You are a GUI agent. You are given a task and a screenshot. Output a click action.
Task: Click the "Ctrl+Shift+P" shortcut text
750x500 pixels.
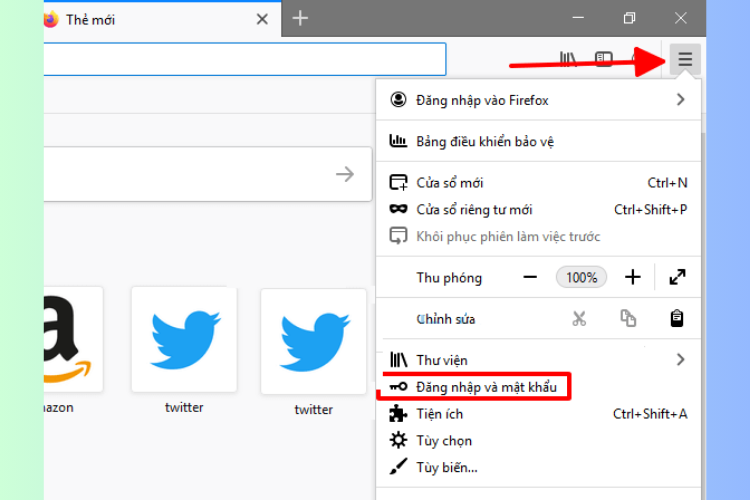point(651,210)
